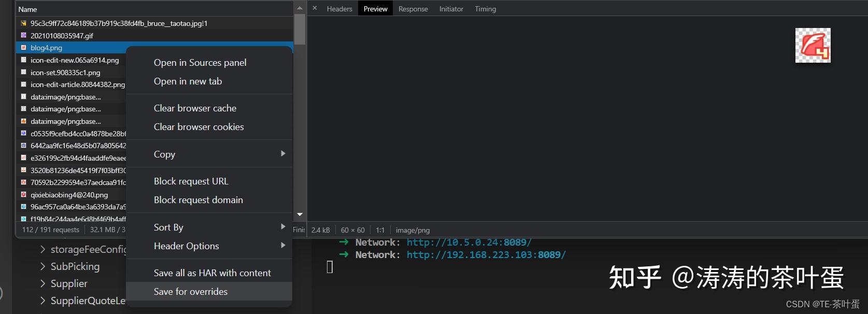The width and height of the screenshot is (868, 314).
Task: Click the icon-set.908335c1.png file icon
Action: point(23,73)
